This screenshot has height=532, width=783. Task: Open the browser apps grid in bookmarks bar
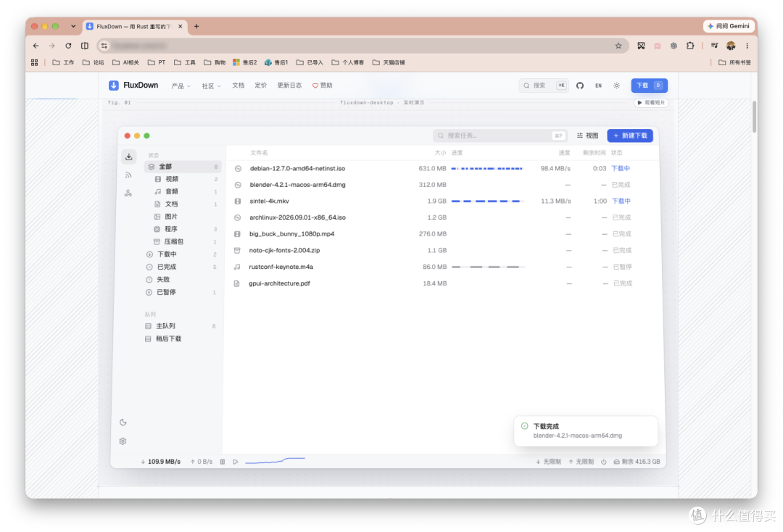35,62
